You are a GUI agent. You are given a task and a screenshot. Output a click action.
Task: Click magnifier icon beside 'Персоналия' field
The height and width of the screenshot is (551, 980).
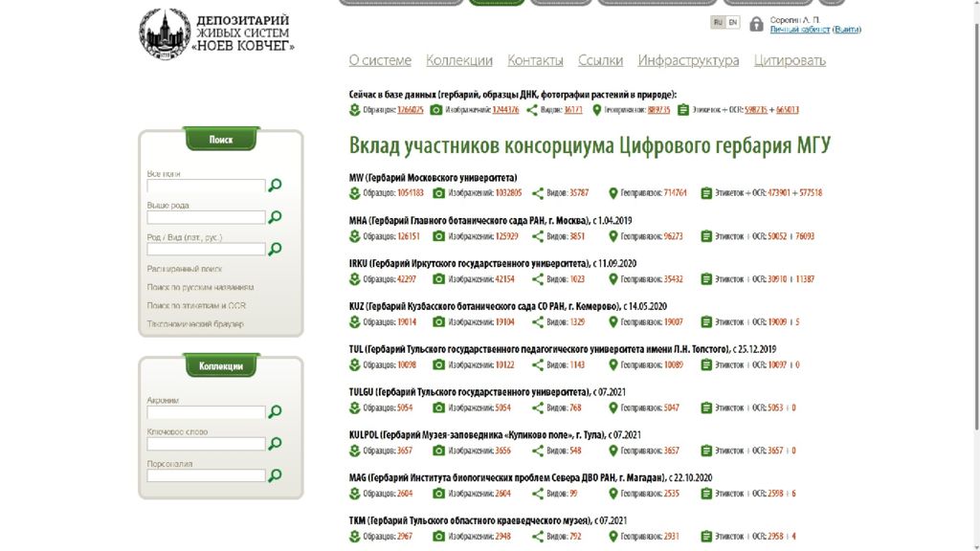tap(275, 474)
